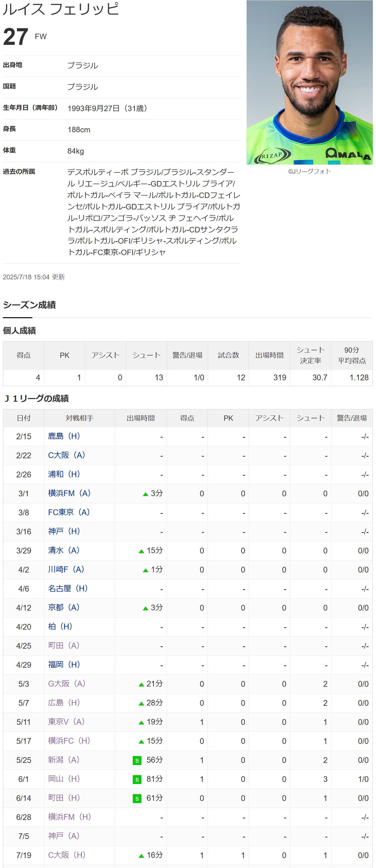Screen dimensions: 376x868
Task: Click the 京都 (A) match link
Action: point(64,607)
